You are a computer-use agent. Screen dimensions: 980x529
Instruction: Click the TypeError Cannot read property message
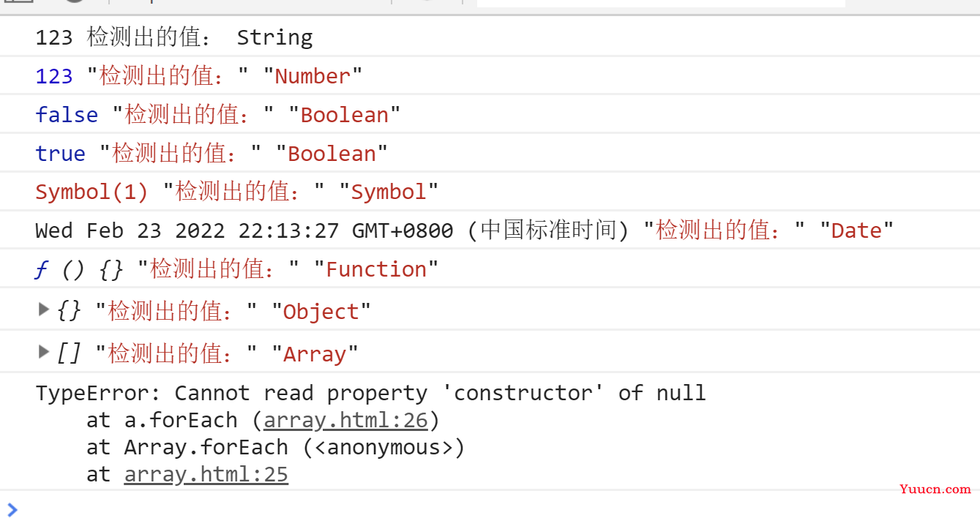point(370,393)
